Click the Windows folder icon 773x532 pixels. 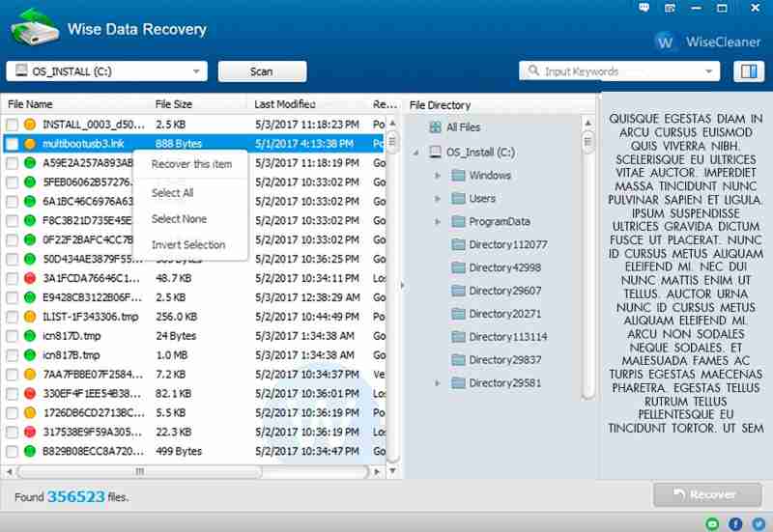click(x=458, y=176)
